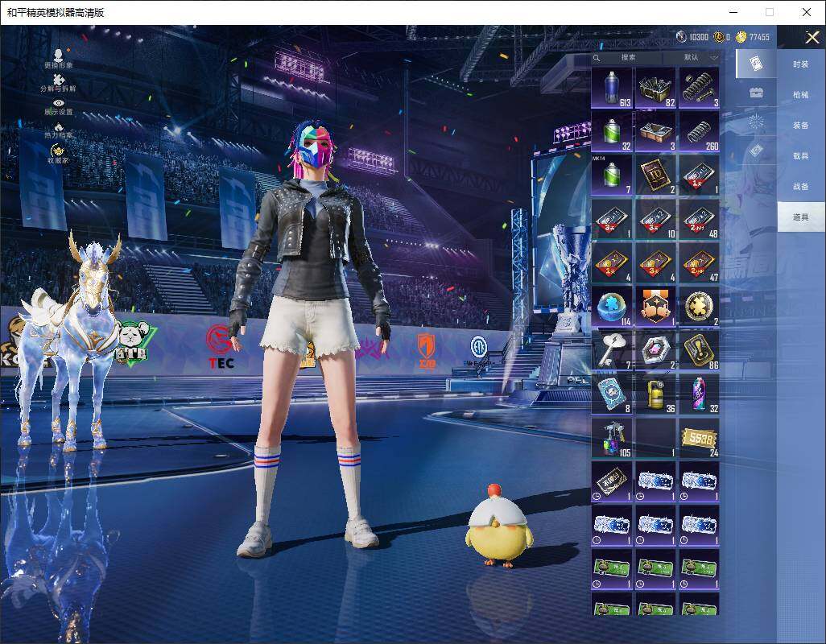
Task: Select materials tray item count 3
Action: [655, 131]
